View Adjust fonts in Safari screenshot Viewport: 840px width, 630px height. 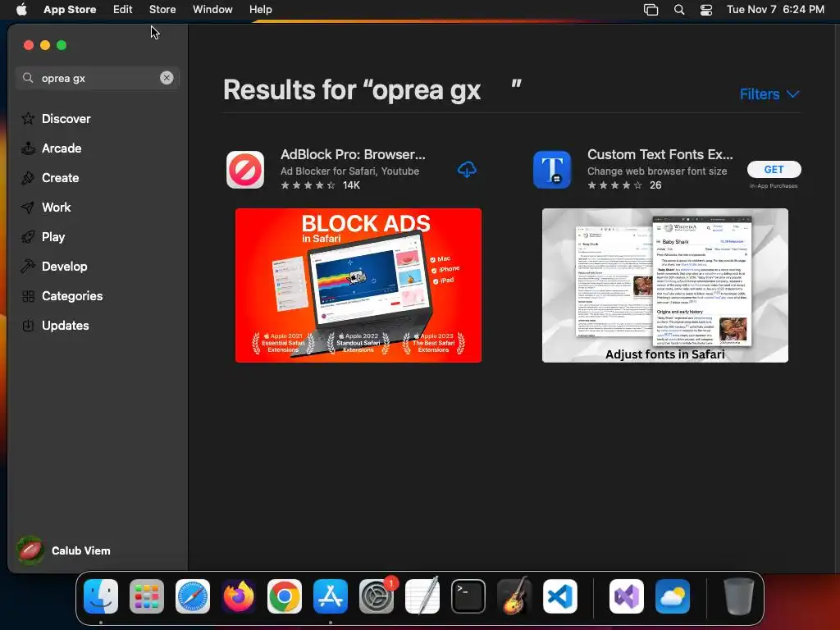pyautogui.click(x=664, y=285)
